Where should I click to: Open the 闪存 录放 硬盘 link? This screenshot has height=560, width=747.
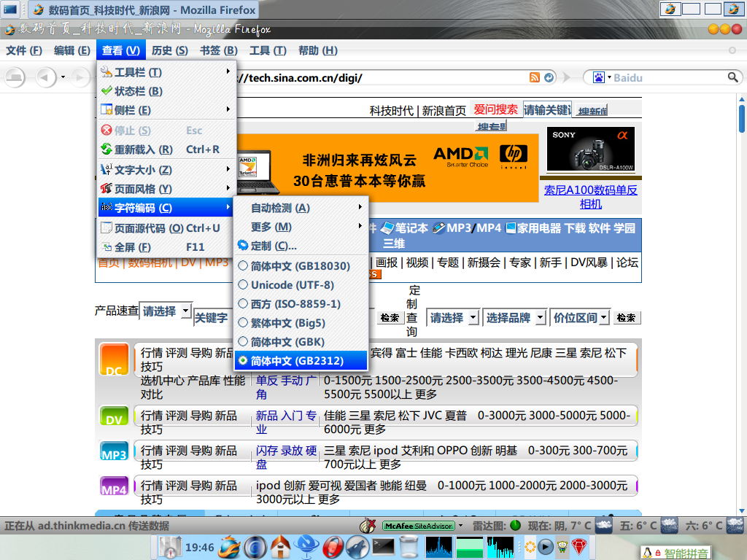pyautogui.click(x=286, y=457)
